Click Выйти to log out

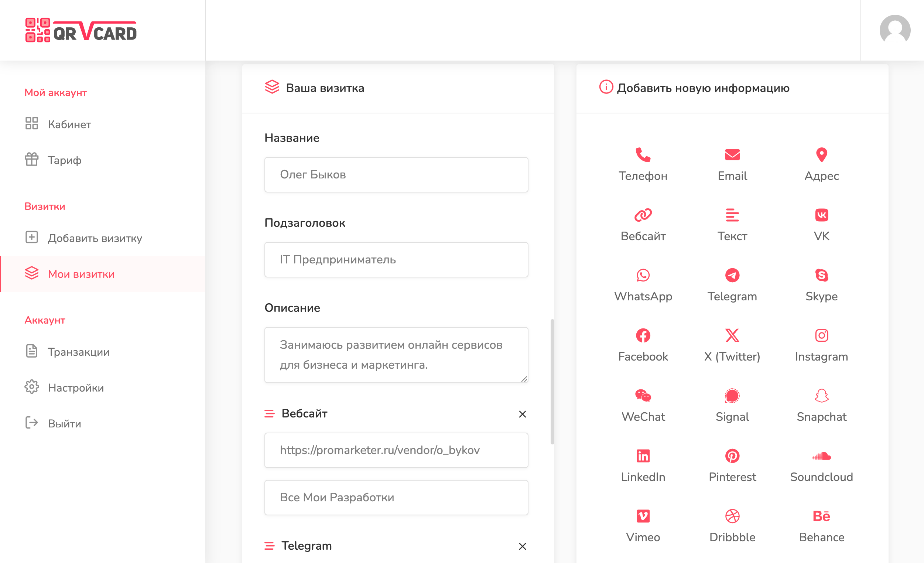pos(64,423)
